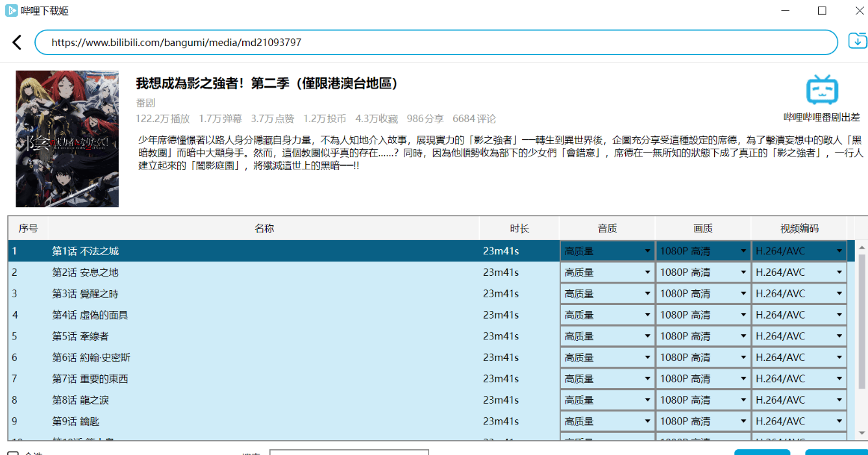Image resolution: width=868 pixels, height=455 pixels.
Task: Click the anime cover poster thumbnail
Action: tap(68, 139)
